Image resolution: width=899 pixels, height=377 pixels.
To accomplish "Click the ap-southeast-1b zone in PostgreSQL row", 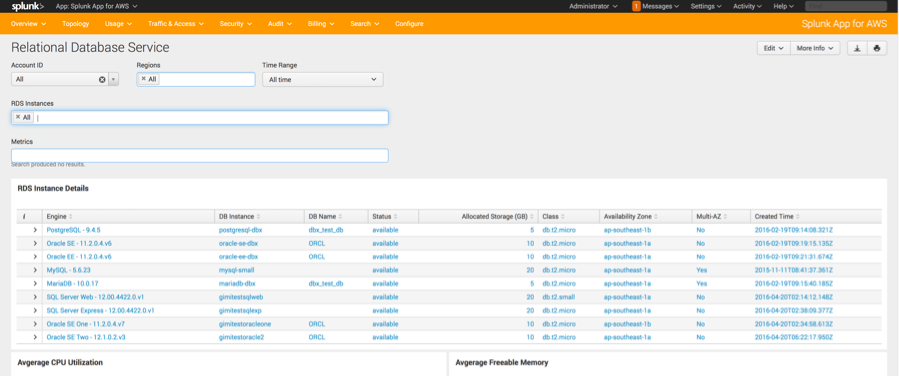I will click(627, 230).
